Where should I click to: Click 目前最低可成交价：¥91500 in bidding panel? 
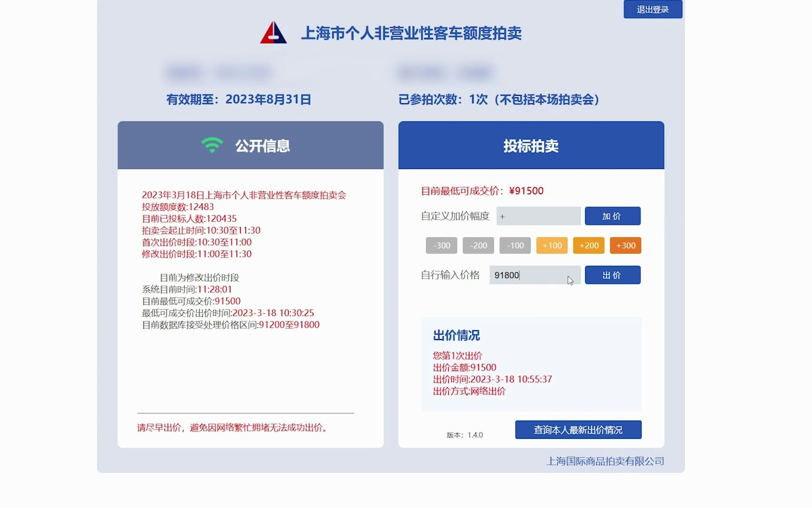(482, 191)
